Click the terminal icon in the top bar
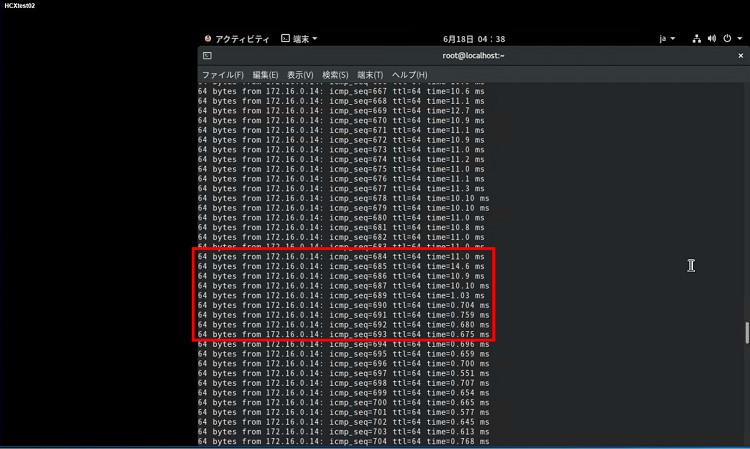Viewport: 750px width, 449px height. click(x=286, y=39)
